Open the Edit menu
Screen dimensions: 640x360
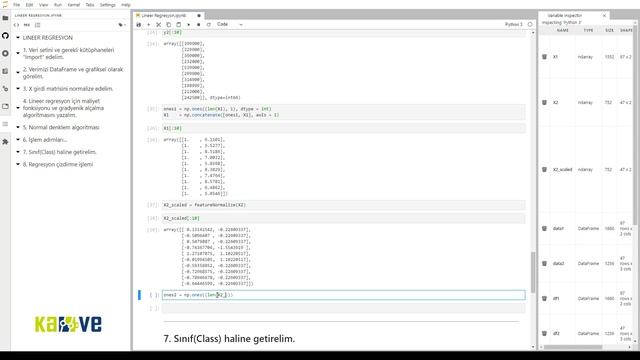[x=30, y=5]
